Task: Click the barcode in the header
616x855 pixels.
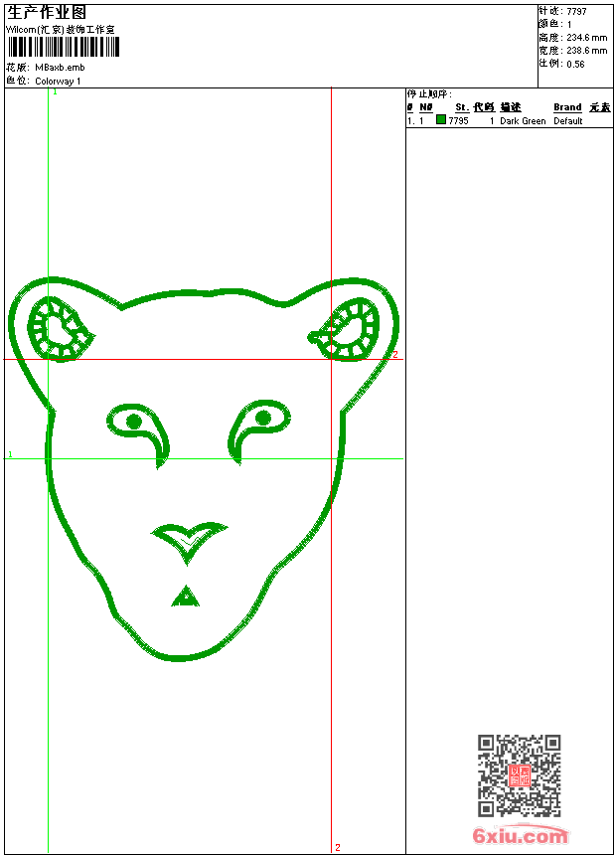Action: [x=64, y=48]
